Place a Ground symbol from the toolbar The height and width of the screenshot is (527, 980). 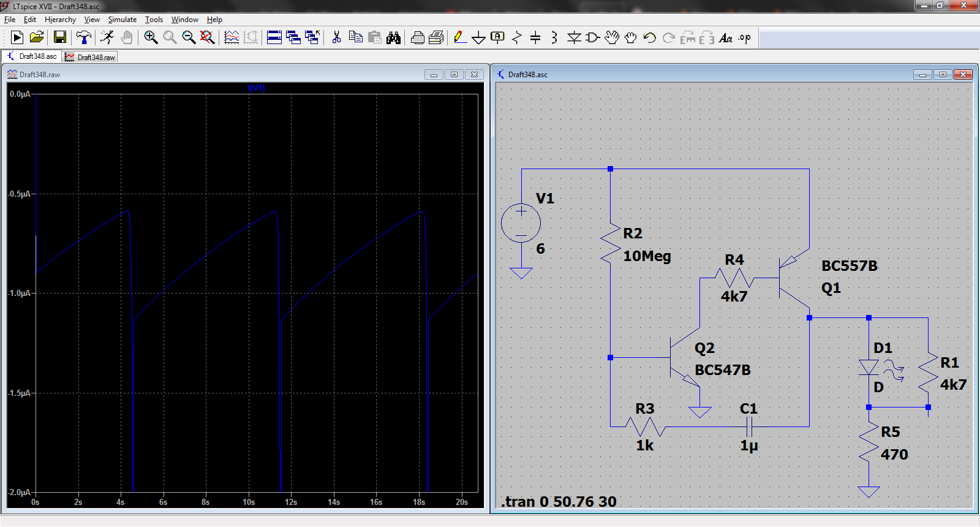(x=478, y=38)
